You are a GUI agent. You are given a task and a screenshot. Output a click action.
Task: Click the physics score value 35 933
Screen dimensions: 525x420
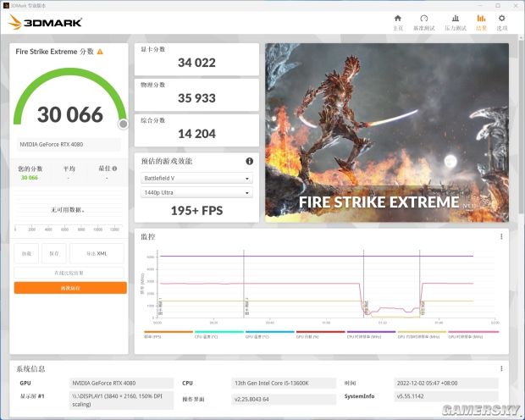point(196,98)
